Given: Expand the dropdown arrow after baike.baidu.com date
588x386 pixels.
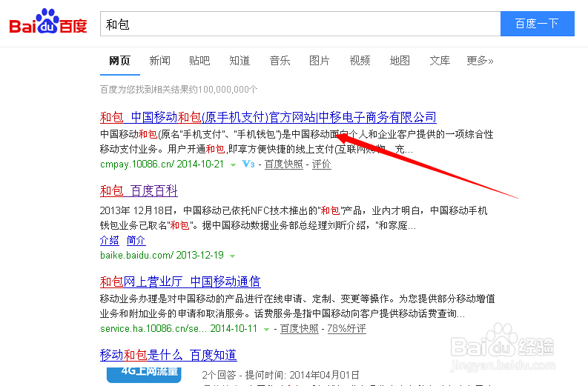Looking at the screenshot, I should [x=233, y=256].
